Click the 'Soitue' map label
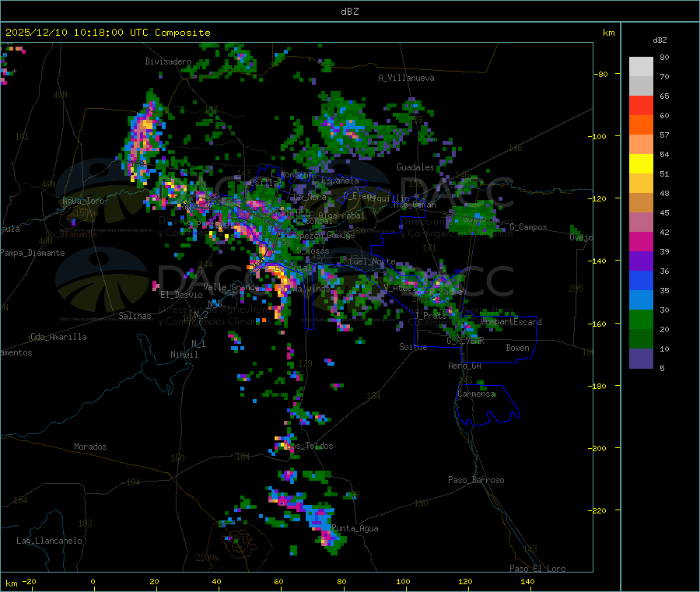The height and width of the screenshot is (592, 700). tap(413, 347)
